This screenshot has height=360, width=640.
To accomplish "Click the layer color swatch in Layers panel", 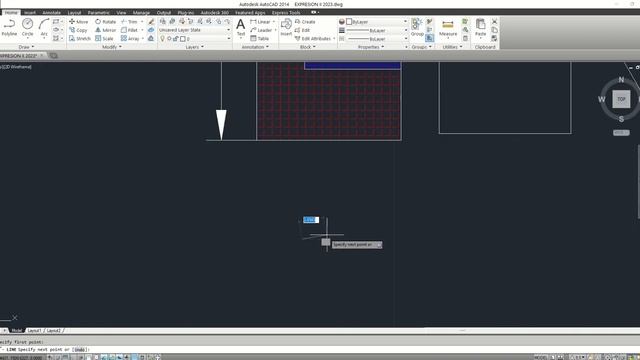I will pyautogui.click(x=182, y=39).
